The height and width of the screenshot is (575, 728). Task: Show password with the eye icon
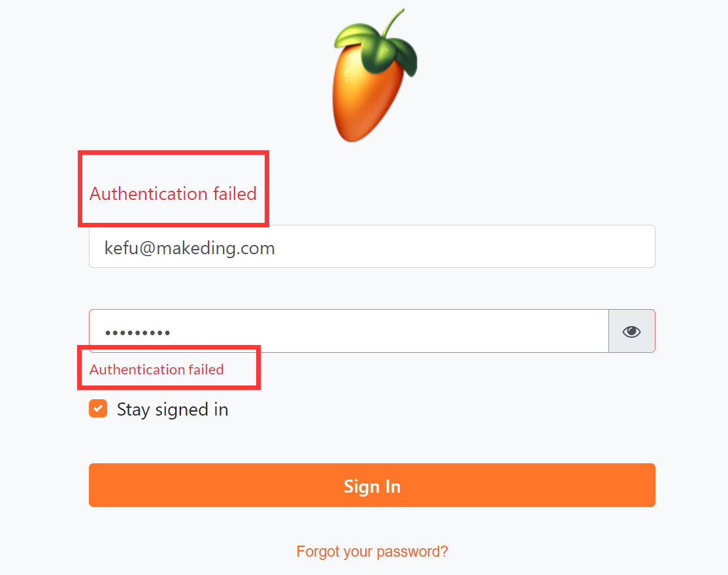pyautogui.click(x=631, y=331)
